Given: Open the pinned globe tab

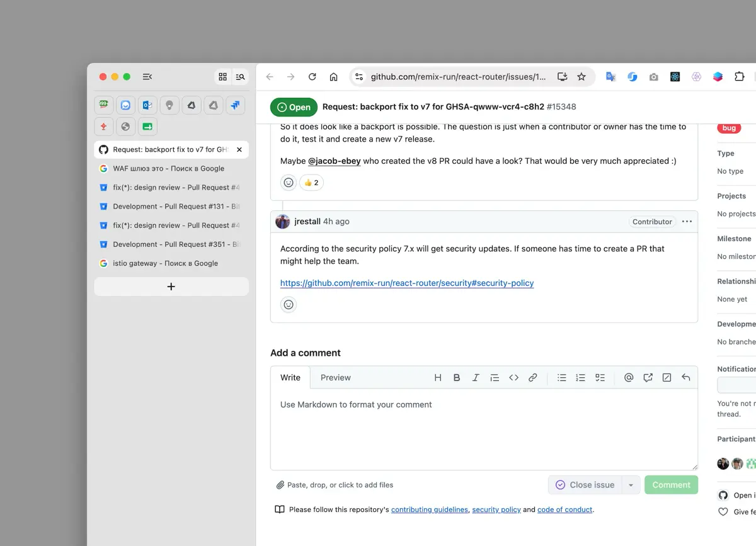Looking at the screenshot, I should click(x=125, y=127).
